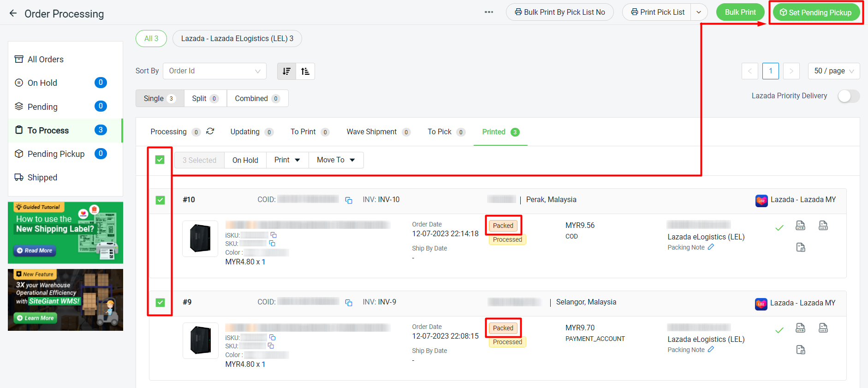Toggle Lazada Priority Delivery switch
Viewport: 868px width, 388px height.
pos(848,96)
